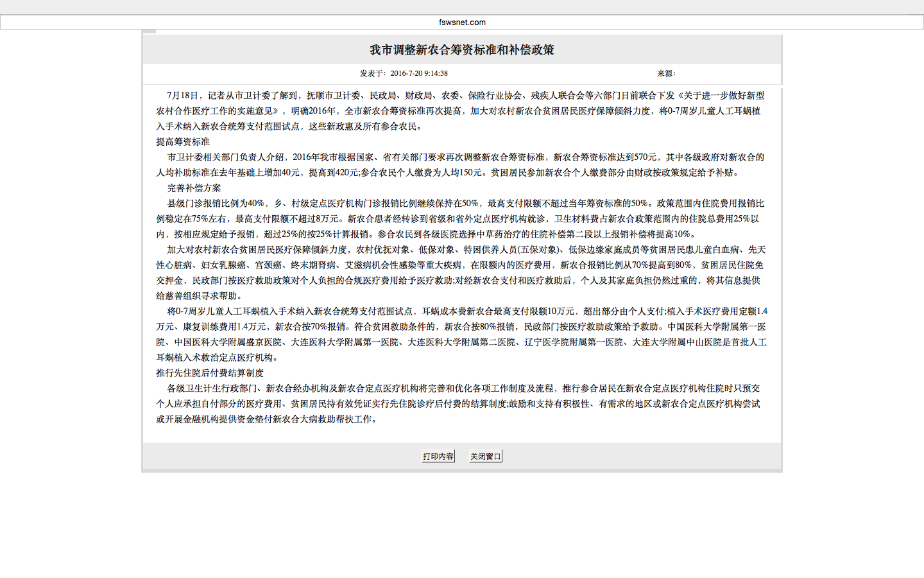The image size is (924, 578).
Task: Click the text 中国医科大学附属盛京医院
Action: click(x=228, y=342)
